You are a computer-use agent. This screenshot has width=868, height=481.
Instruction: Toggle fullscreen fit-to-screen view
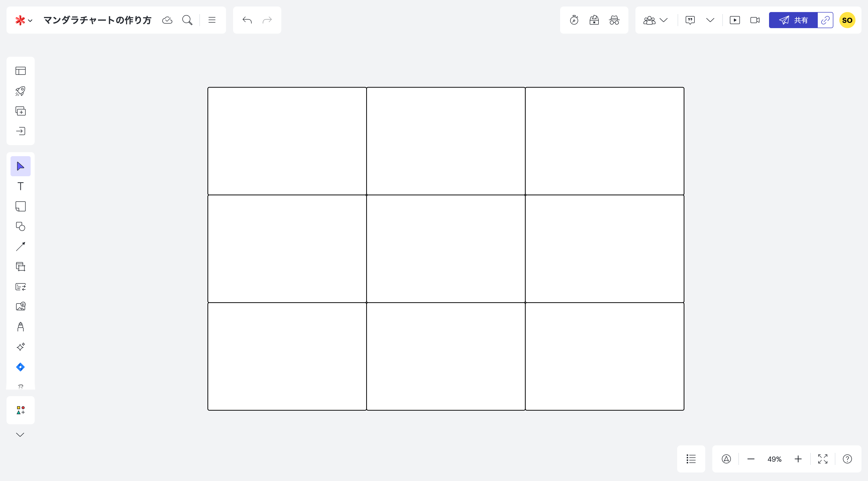tap(823, 459)
